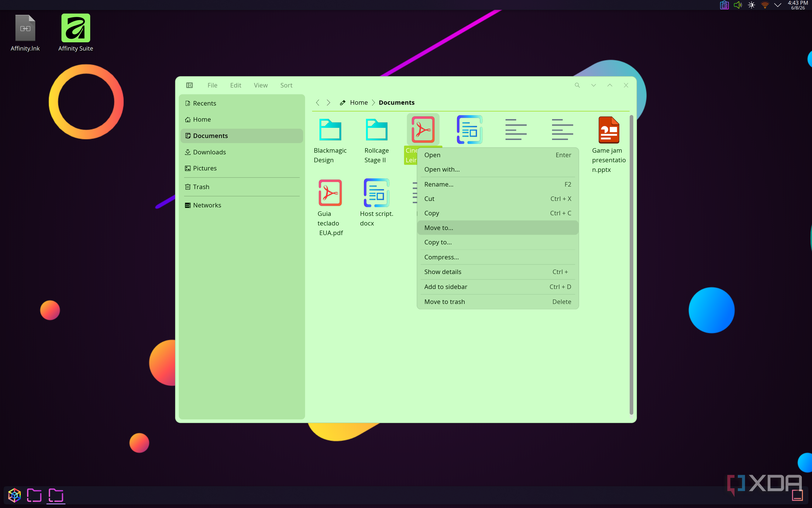Expand the system tray chevron
Screen dimensions: 812x508
coord(777,5)
